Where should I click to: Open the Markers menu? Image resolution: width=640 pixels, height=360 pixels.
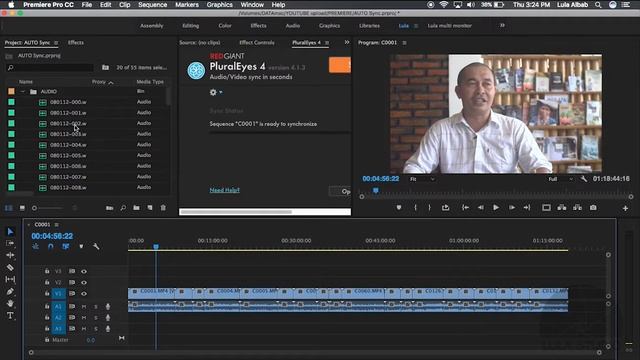click(187, 5)
